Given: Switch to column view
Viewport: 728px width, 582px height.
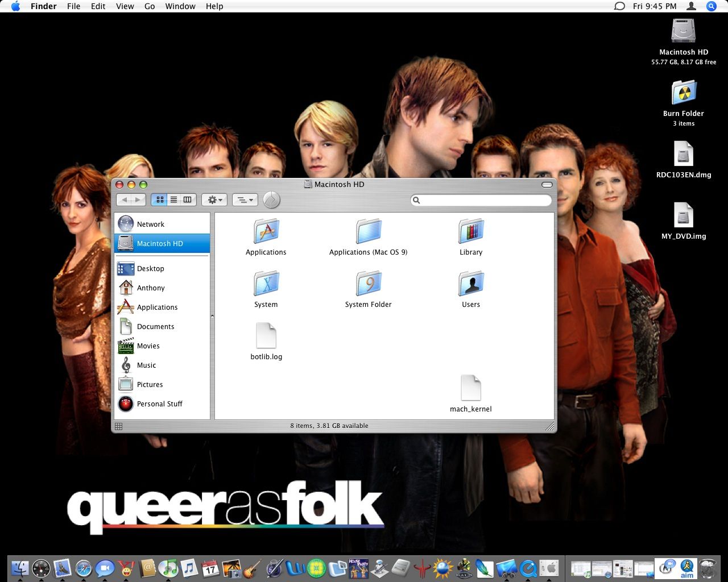Looking at the screenshot, I should [x=188, y=199].
